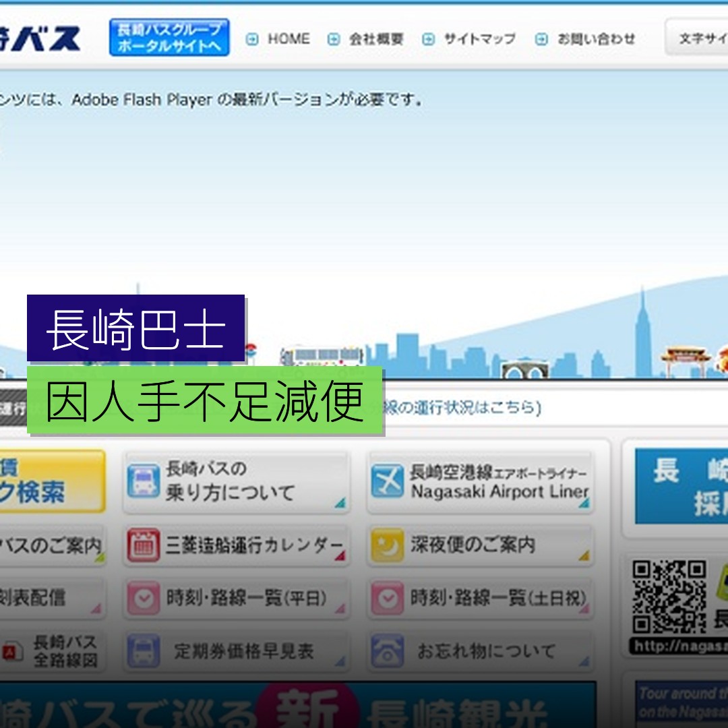Open お問い合わせ from the top navigation
This screenshot has height=728, width=728.
(596, 38)
